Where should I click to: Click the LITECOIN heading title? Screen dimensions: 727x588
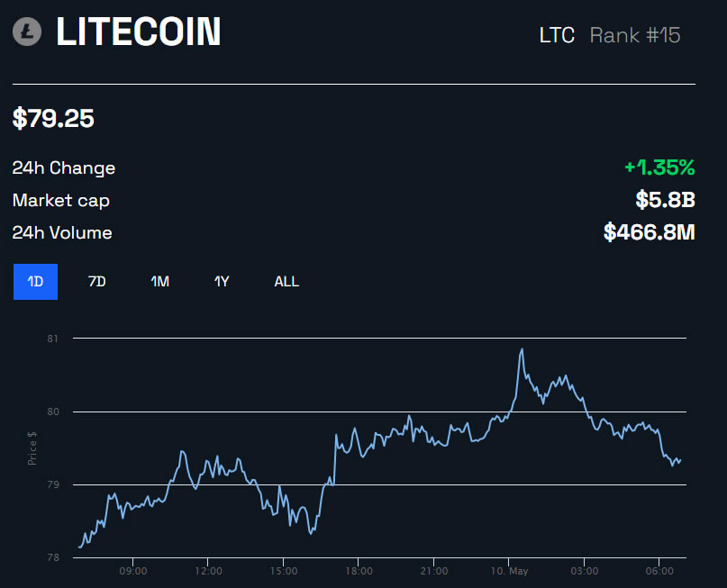[138, 32]
